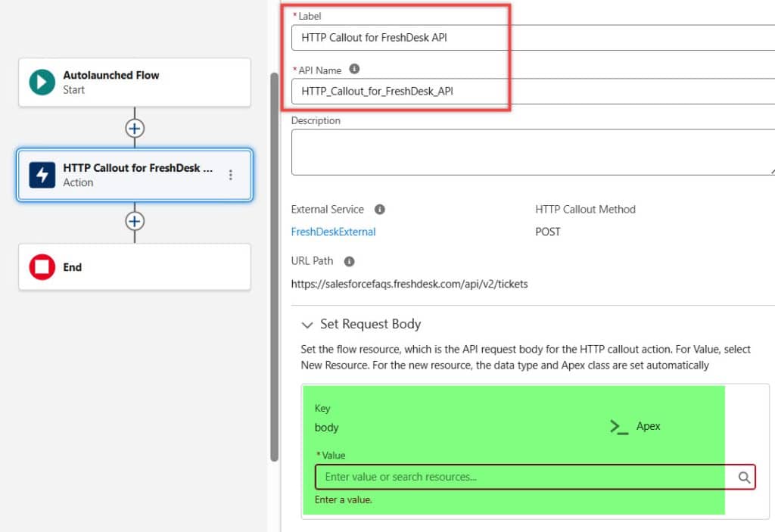Select the HTTP Callout for FreshDesk action node
Image resolution: width=775 pixels, height=532 pixels.
[135, 175]
